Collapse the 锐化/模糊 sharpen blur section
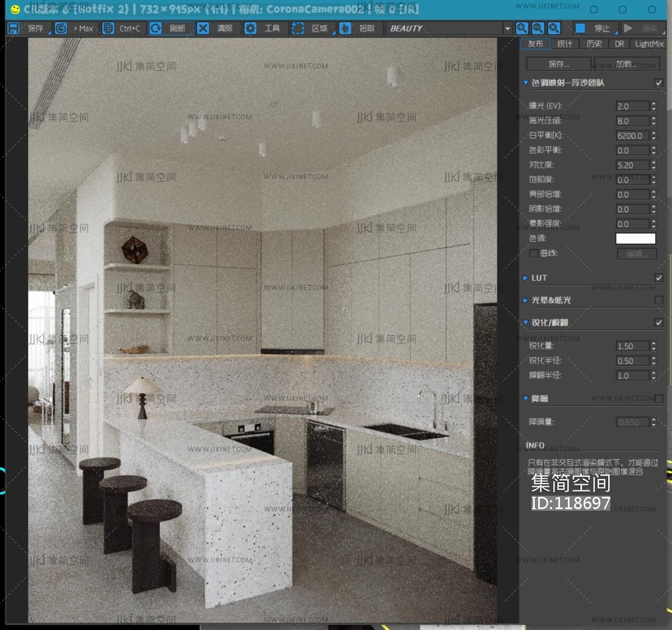672x630 pixels. (x=526, y=322)
